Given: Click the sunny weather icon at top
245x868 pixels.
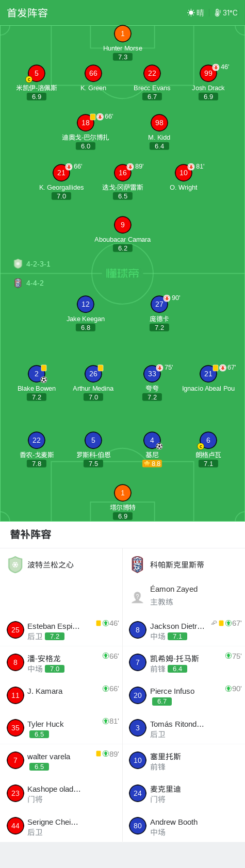Looking at the screenshot, I should (191, 13).
